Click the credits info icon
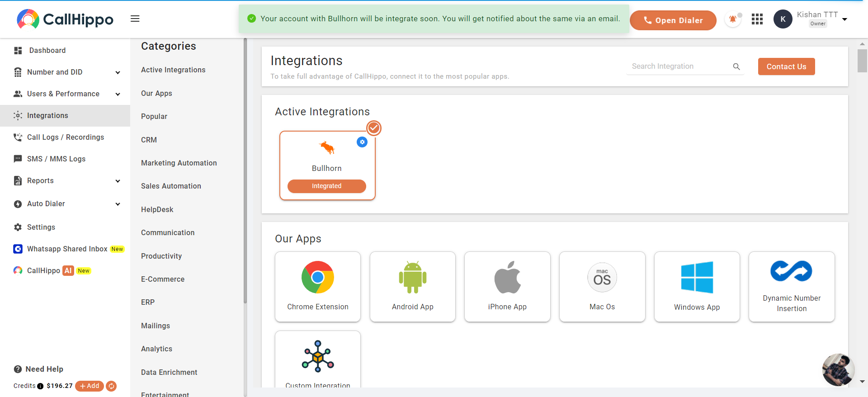The image size is (868, 397). pos(40,386)
